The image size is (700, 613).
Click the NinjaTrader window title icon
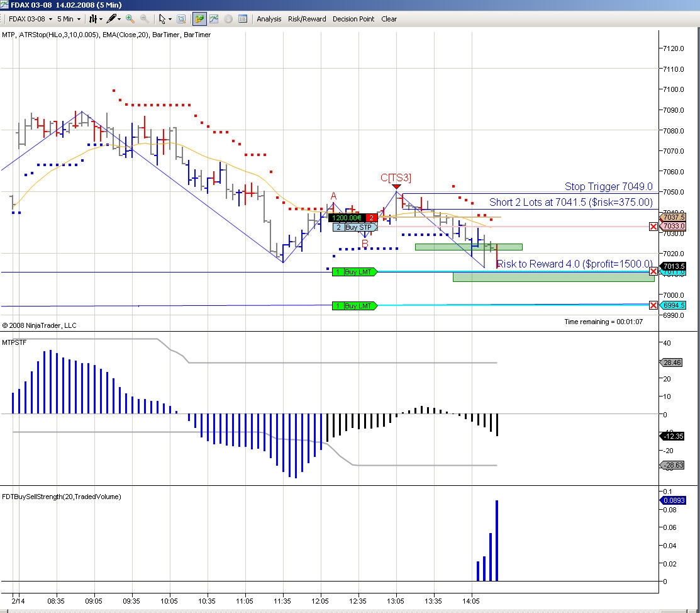pyautogui.click(x=4, y=5)
